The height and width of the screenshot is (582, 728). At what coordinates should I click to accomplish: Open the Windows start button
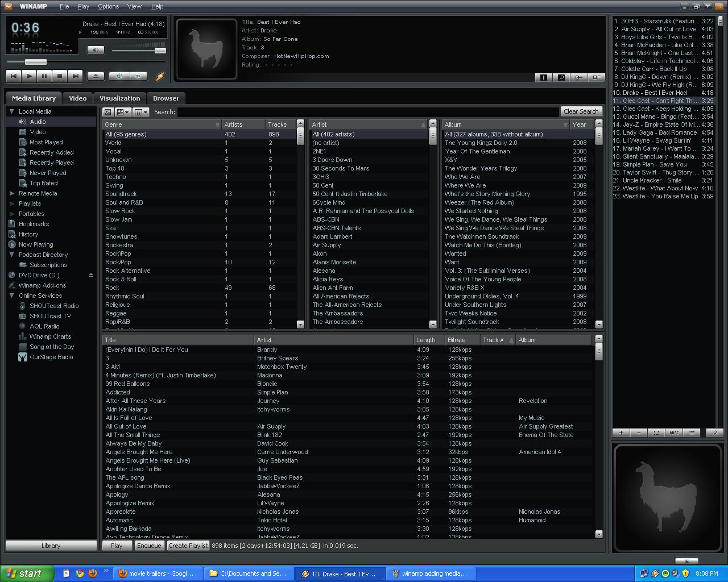click(x=27, y=573)
